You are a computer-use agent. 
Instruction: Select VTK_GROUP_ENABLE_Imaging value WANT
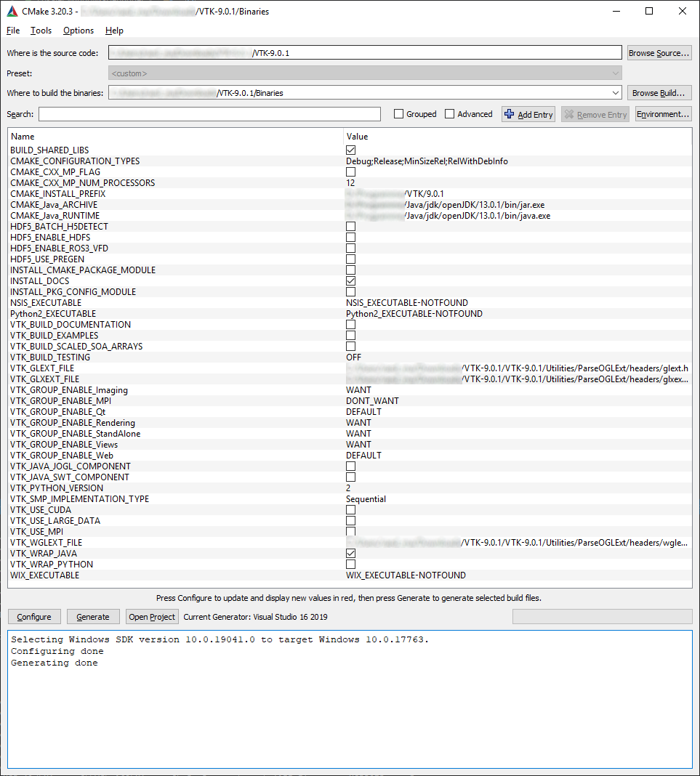click(x=358, y=390)
